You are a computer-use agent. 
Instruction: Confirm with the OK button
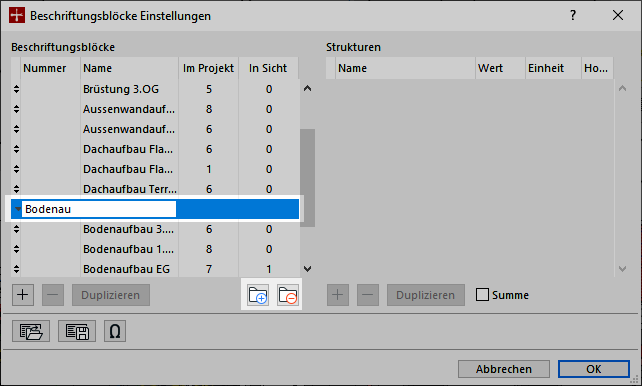click(594, 369)
